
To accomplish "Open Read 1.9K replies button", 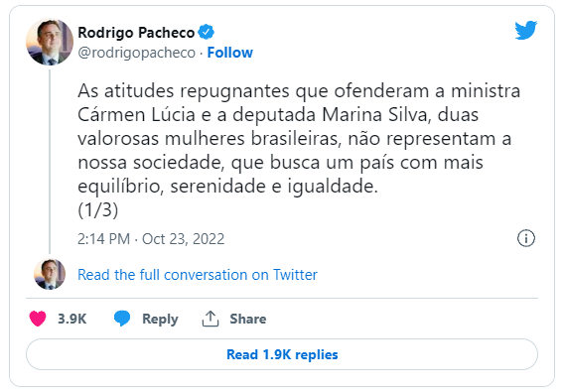I will tap(282, 354).
